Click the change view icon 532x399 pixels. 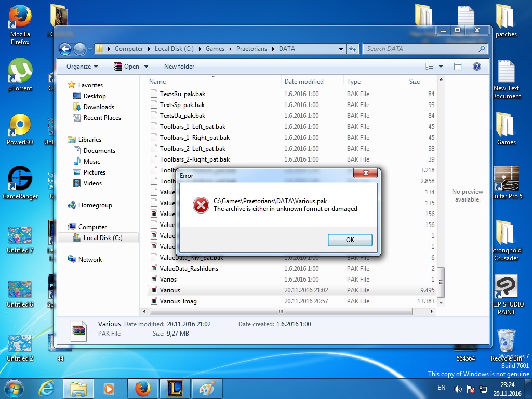coord(430,66)
